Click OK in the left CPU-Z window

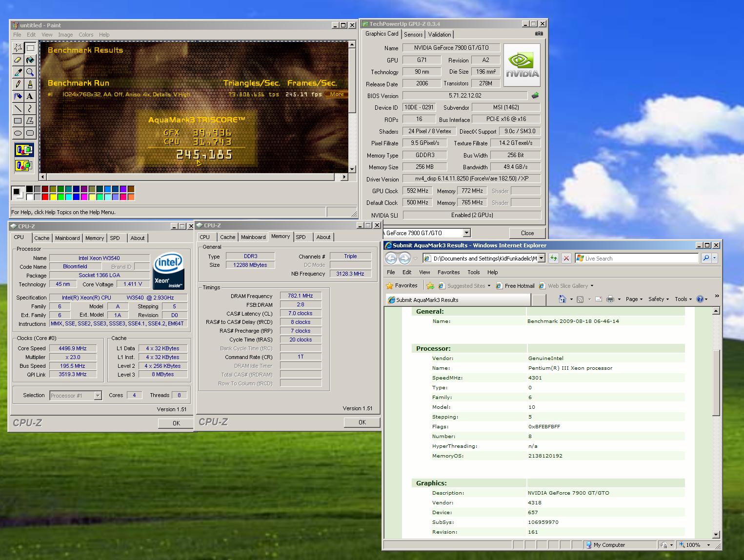[176, 423]
